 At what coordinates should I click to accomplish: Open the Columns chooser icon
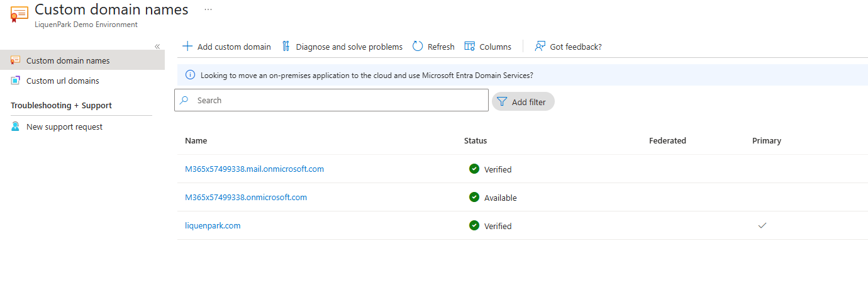coord(469,47)
